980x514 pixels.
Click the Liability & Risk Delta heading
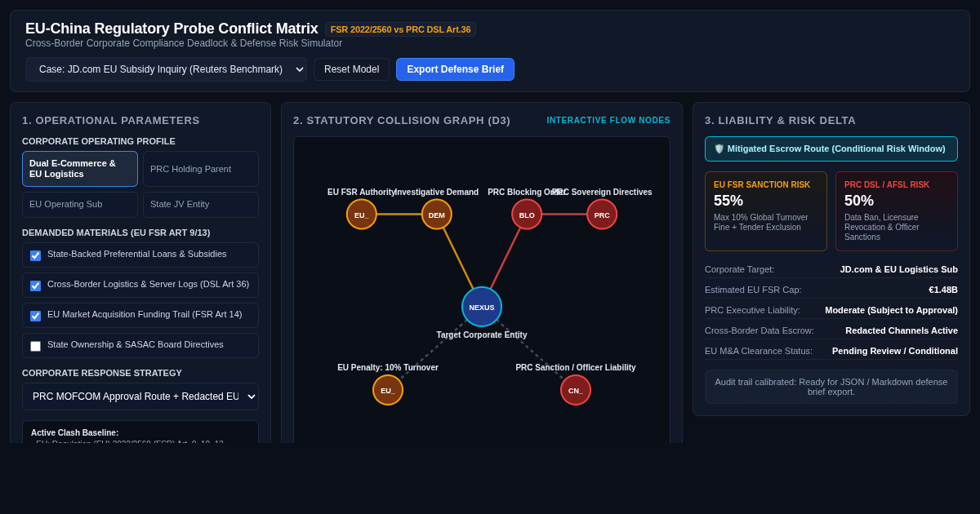[780, 121]
